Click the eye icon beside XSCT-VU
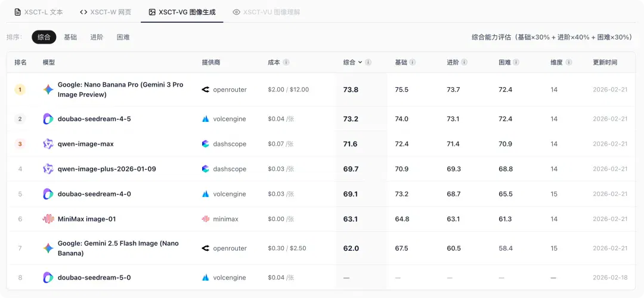The image size is (644, 298). pyautogui.click(x=236, y=12)
